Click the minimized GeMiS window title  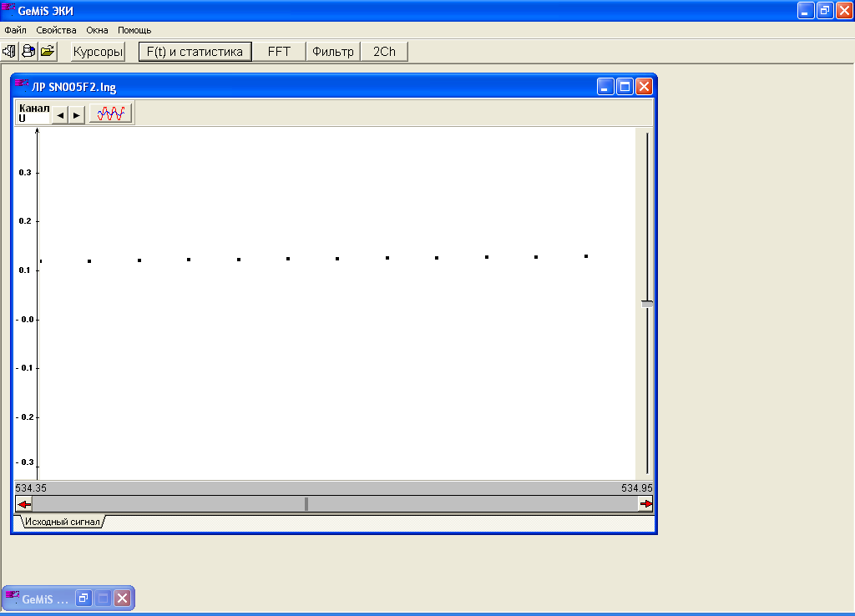pos(45,599)
